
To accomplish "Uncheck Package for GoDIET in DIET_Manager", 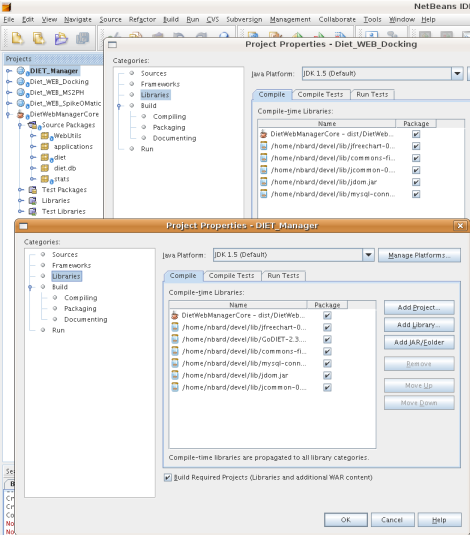I will (x=327, y=339).
